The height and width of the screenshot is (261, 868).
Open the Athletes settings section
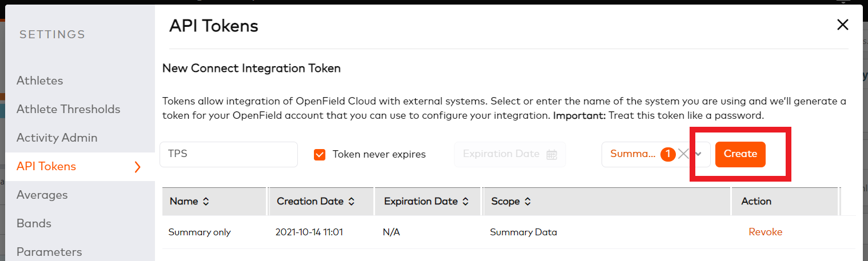point(39,81)
